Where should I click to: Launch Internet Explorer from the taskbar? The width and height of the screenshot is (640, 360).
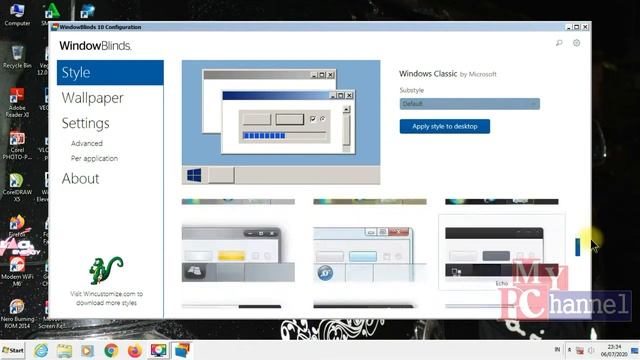click(41, 350)
